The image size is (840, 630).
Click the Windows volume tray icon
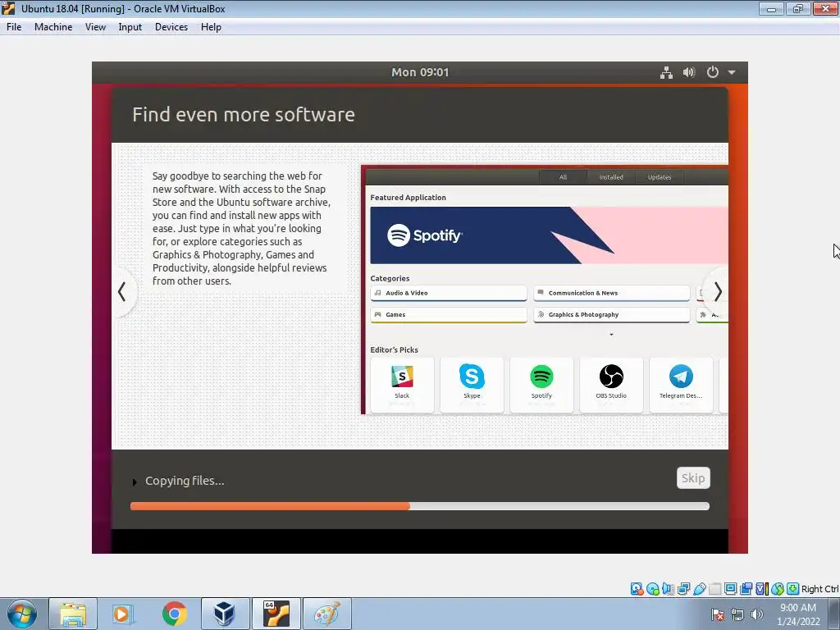click(756, 614)
